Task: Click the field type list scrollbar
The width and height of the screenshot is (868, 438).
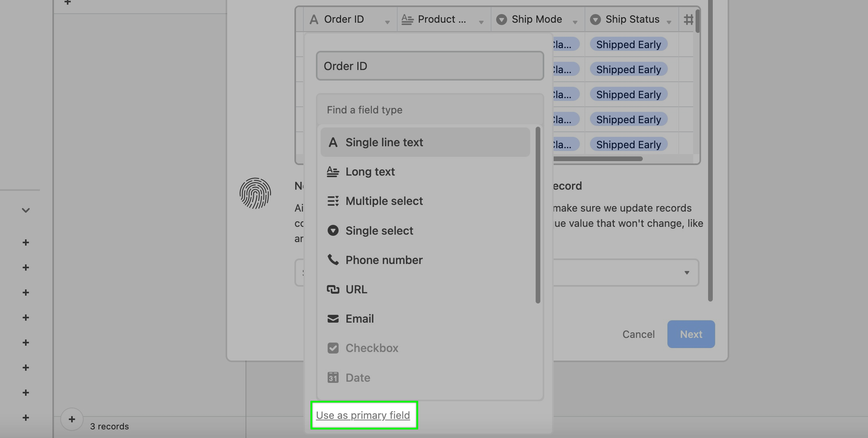Action: tap(538, 215)
